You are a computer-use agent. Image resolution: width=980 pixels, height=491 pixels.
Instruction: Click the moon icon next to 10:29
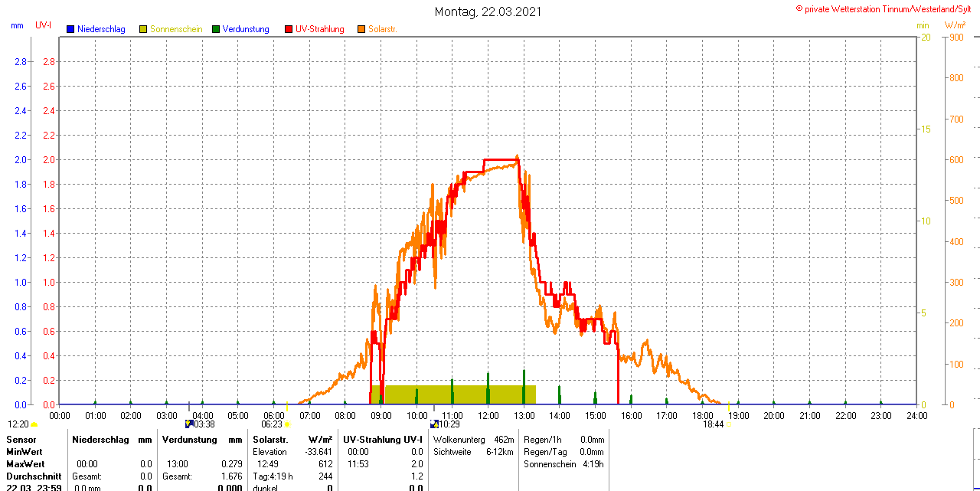click(x=434, y=424)
